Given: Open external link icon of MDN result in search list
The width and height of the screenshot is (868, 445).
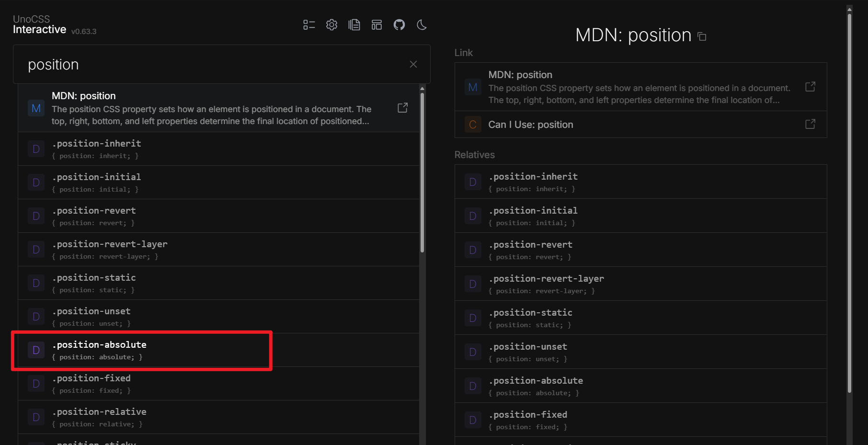Looking at the screenshot, I should click(403, 108).
